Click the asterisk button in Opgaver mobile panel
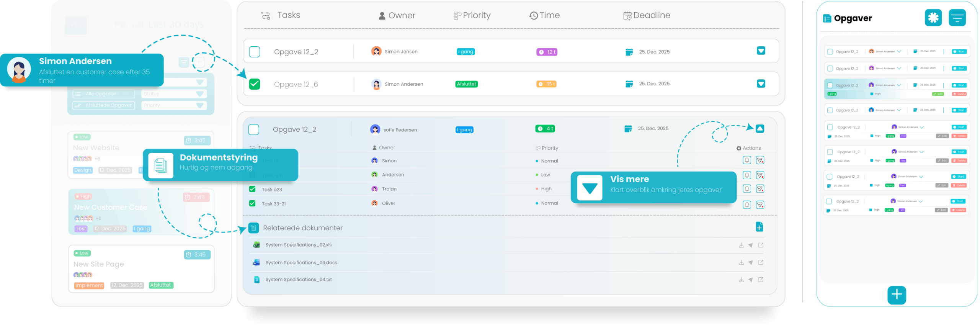The height and width of the screenshot is (329, 980). [x=933, y=18]
